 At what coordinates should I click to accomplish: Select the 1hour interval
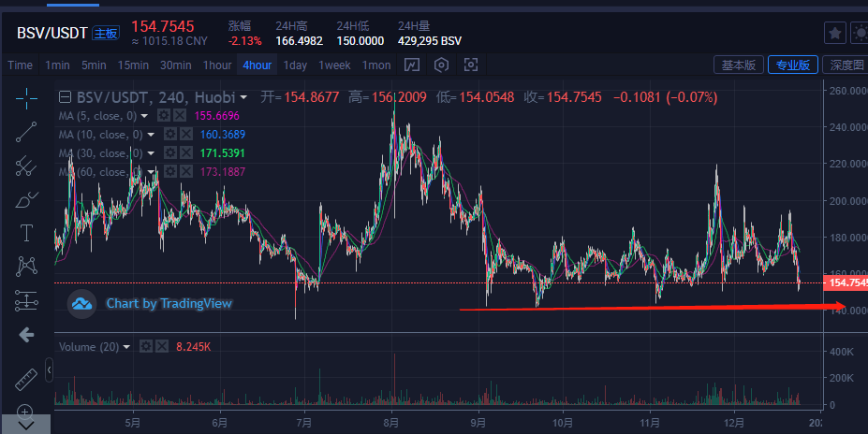(217, 65)
